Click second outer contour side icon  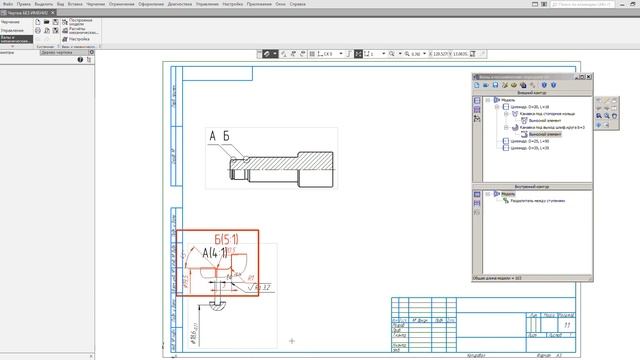pyautogui.click(x=477, y=109)
